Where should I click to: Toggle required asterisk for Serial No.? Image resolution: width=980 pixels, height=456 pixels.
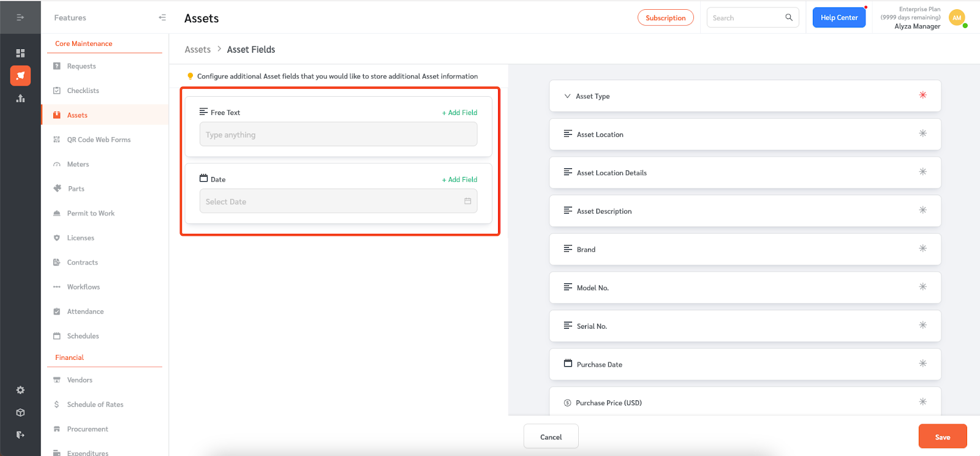coord(922,325)
